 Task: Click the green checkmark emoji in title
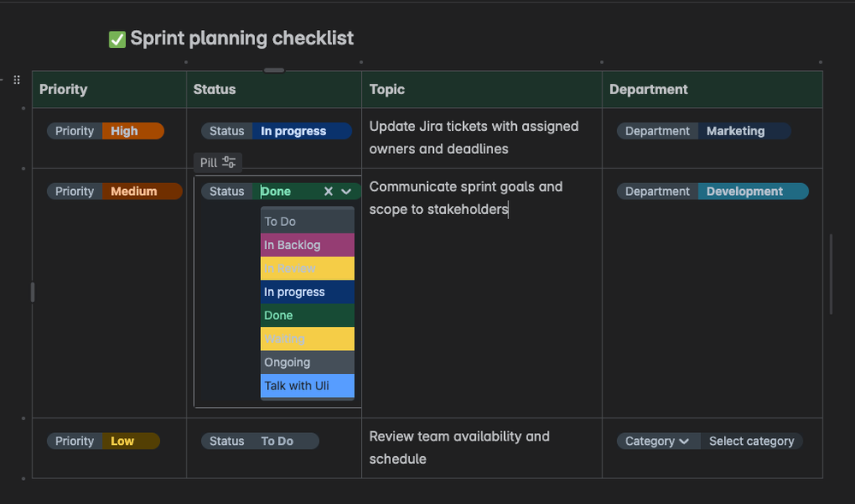117,39
